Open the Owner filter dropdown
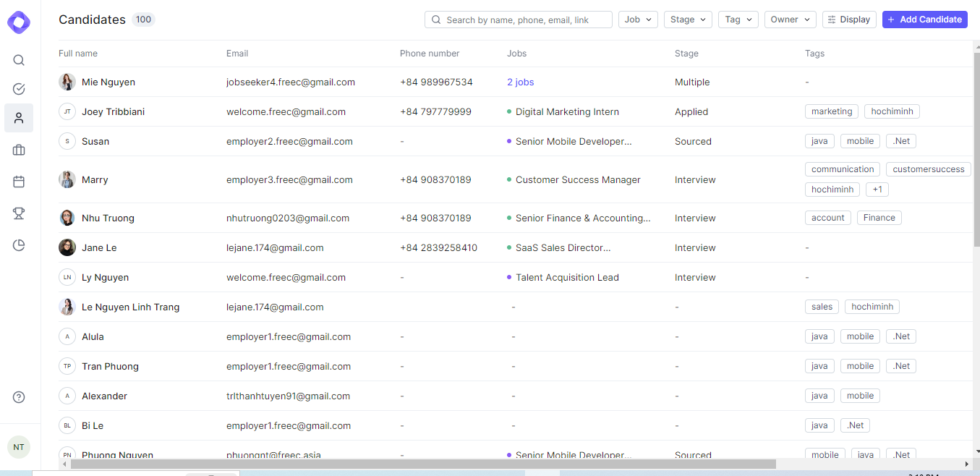The image size is (980, 476). (x=790, y=20)
